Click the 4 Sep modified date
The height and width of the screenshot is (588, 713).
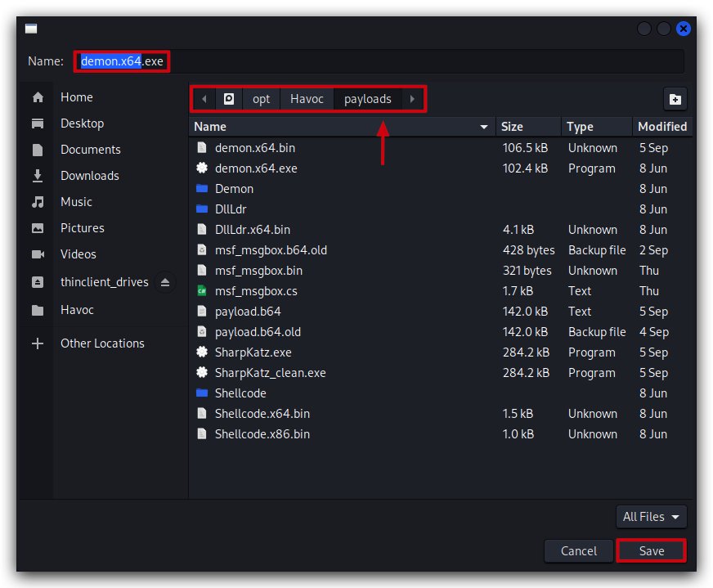coord(654,332)
